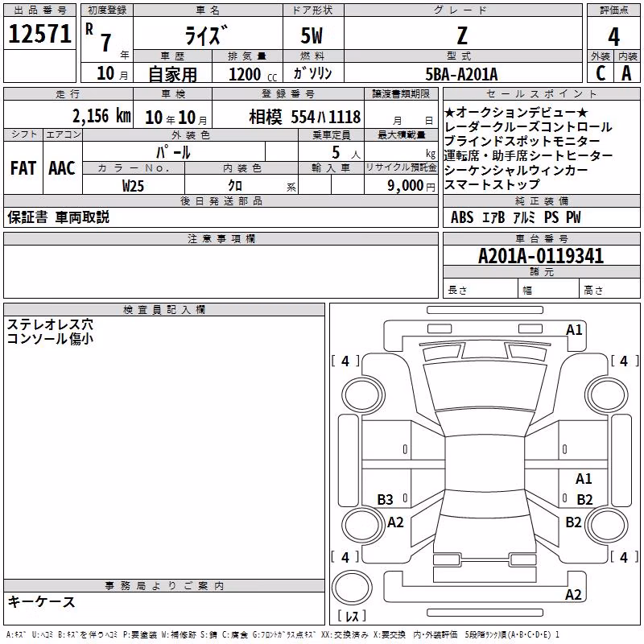Select the [レス] spare tire label
Viewport: 644px width, 644px height.
pos(352,616)
